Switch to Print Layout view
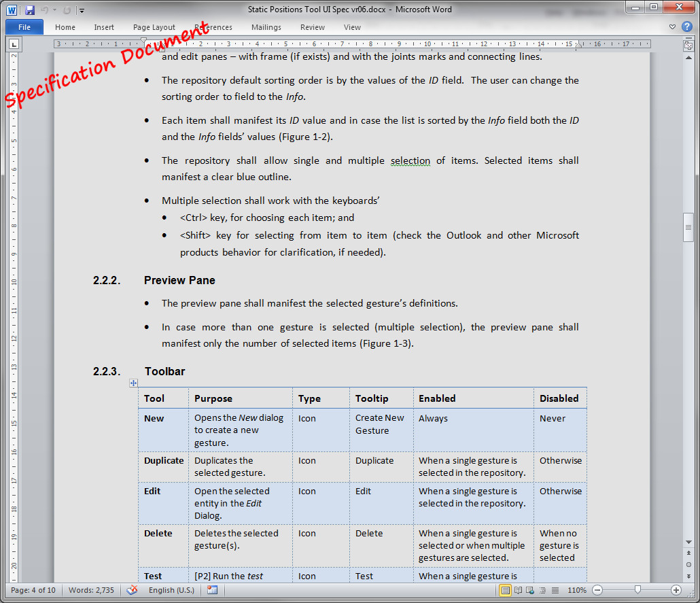The width and height of the screenshot is (700, 603). 505,590
